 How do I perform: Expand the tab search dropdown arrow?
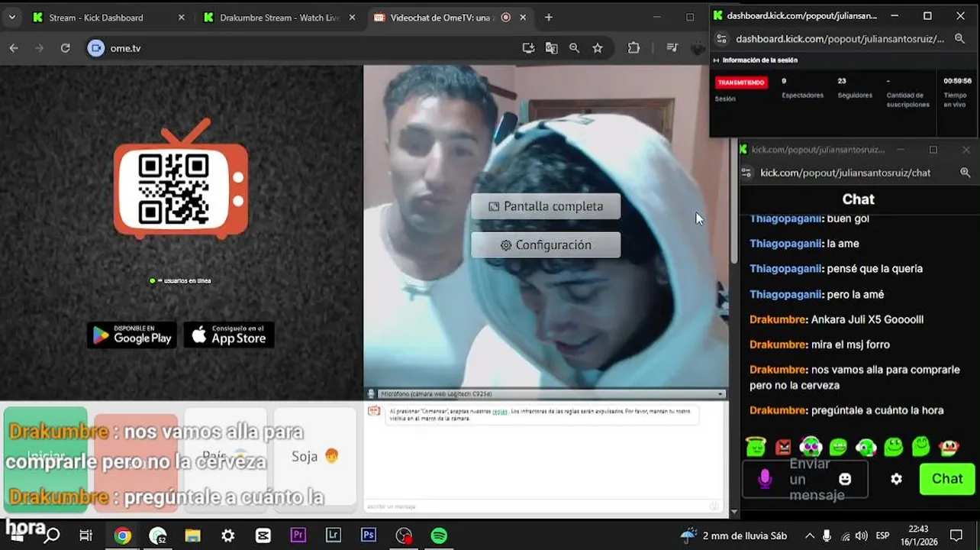11,18
